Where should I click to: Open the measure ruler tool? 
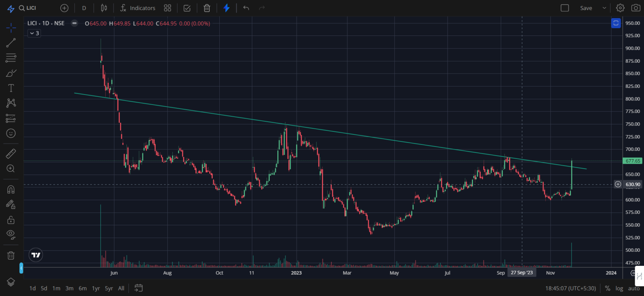click(x=11, y=154)
